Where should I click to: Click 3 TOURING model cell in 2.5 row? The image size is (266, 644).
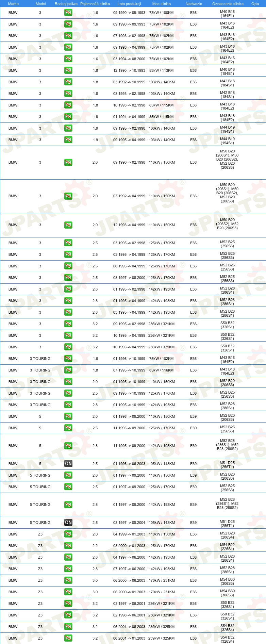coord(40,393)
